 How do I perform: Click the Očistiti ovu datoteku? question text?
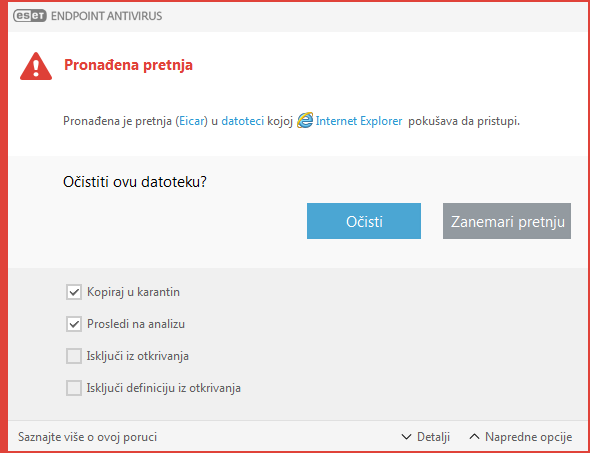click(x=135, y=182)
